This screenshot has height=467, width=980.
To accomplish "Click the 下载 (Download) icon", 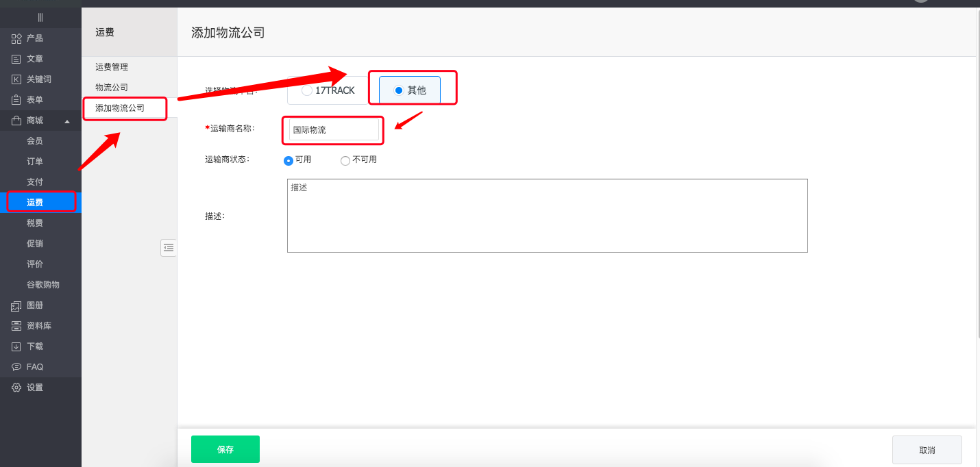I will 16,346.
